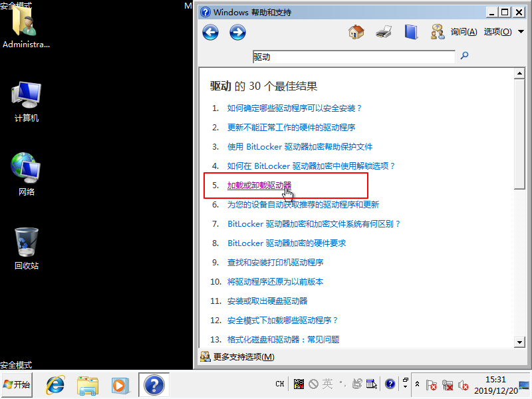Click the help search box containing 驱动
Screen dimensions: 532x399
pyautogui.click(x=353, y=57)
